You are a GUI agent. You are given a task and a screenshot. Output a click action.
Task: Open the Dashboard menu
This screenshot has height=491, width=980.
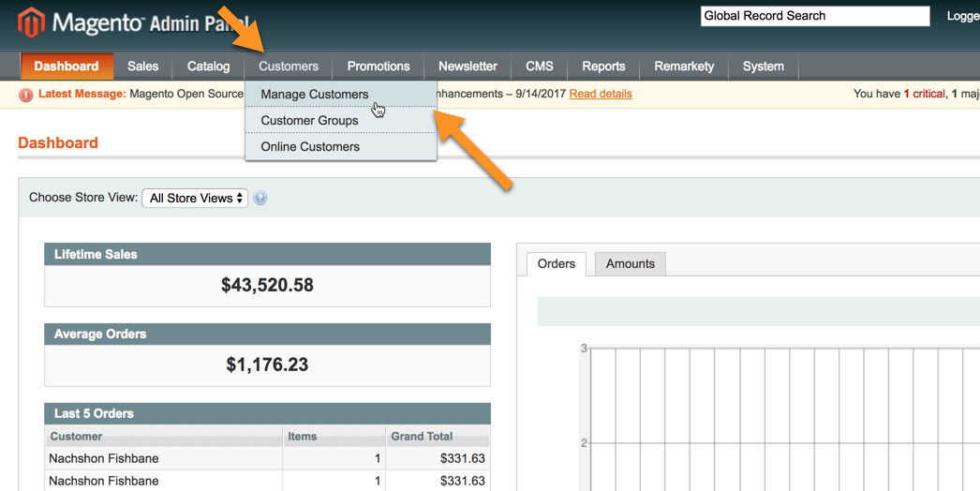[67, 67]
